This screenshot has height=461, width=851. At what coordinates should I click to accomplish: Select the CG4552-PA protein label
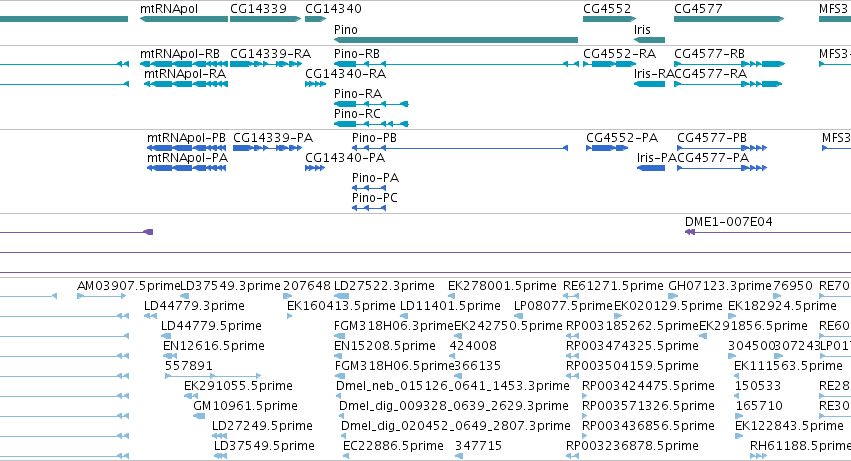(x=622, y=138)
